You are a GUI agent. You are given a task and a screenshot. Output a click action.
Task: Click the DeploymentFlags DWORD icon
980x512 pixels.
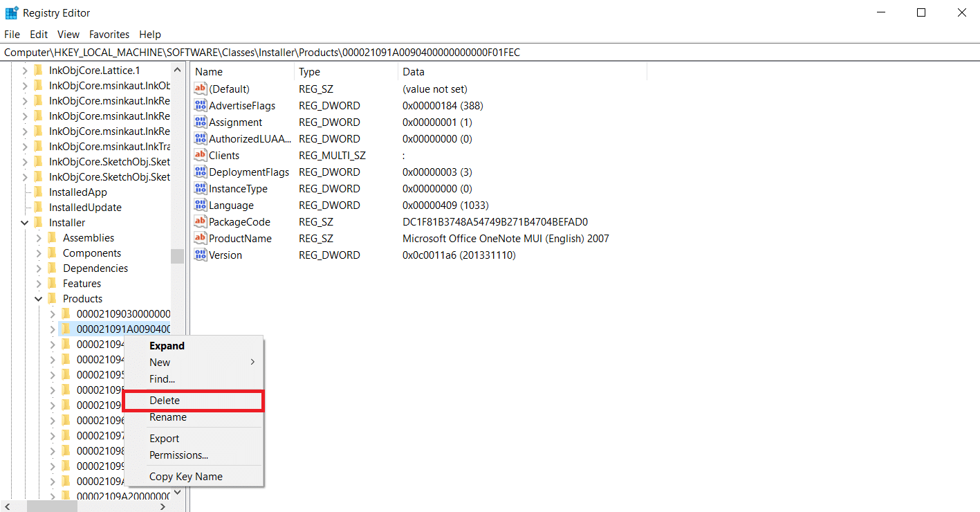click(201, 172)
